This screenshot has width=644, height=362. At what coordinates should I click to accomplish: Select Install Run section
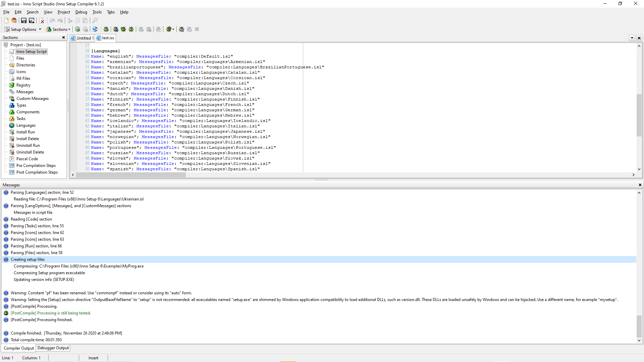coord(25,132)
